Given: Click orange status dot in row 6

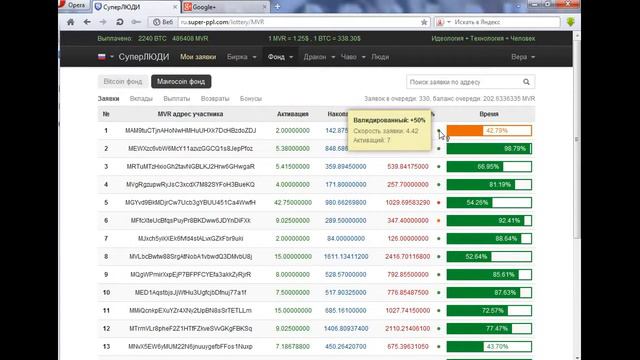Looking at the screenshot, I should [x=439, y=220].
